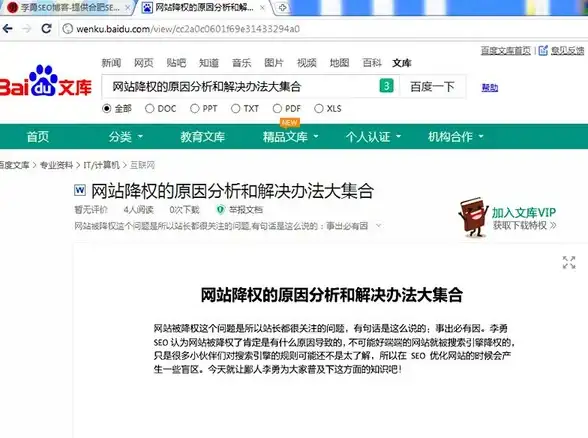Image resolution: width=588 pixels, height=438 pixels.
Task: Select the TXT radio button
Action: (x=236, y=109)
